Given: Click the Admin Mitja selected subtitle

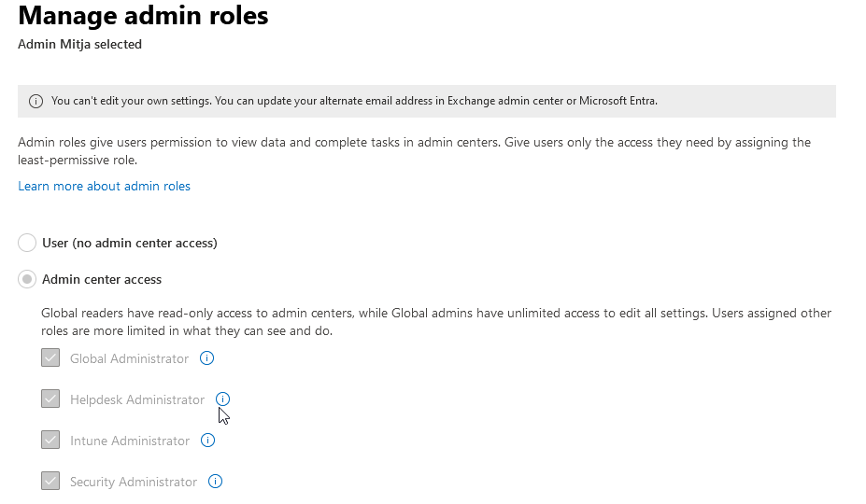Looking at the screenshot, I should click(79, 44).
